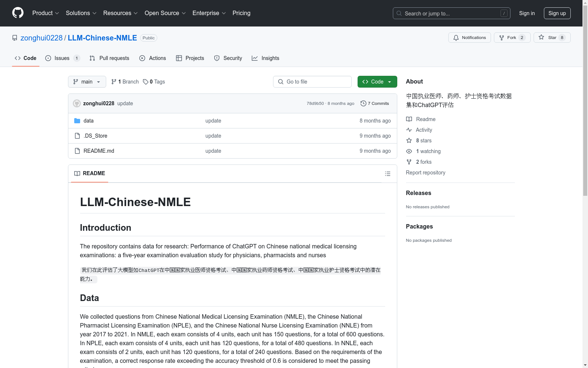Select the README tab in file viewer
This screenshot has height=368, width=588.
pos(90,173)
